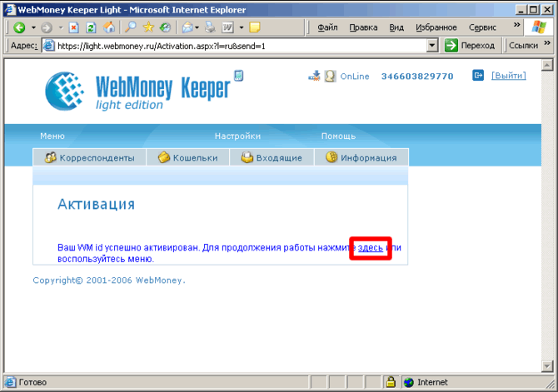Open the History toolbar icon
Viewport: 558px width, 392px height.
[x=165, y=27]
